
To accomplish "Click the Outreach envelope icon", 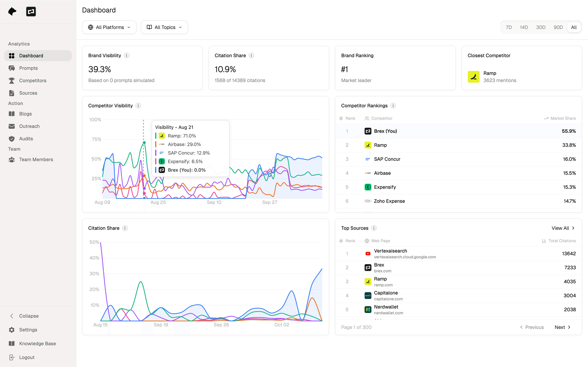I will (x=12, y=126).
